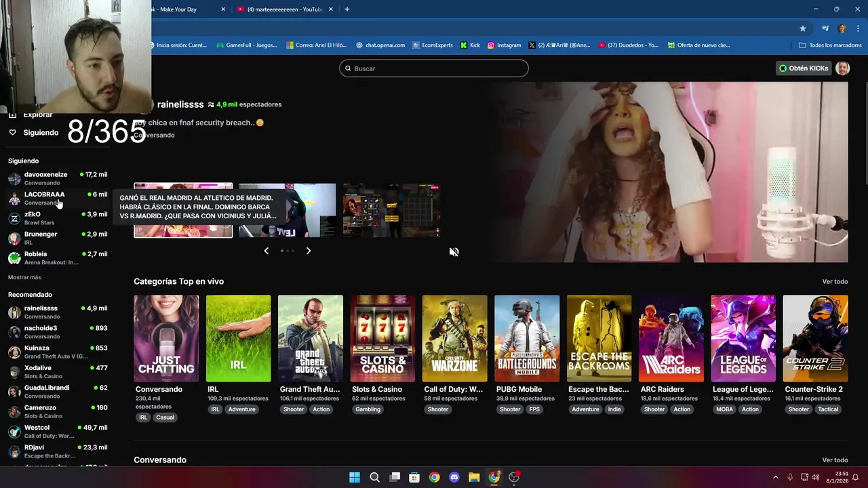
Task: Click Ver todo for Categorías Top
Action: coord(835,281)
